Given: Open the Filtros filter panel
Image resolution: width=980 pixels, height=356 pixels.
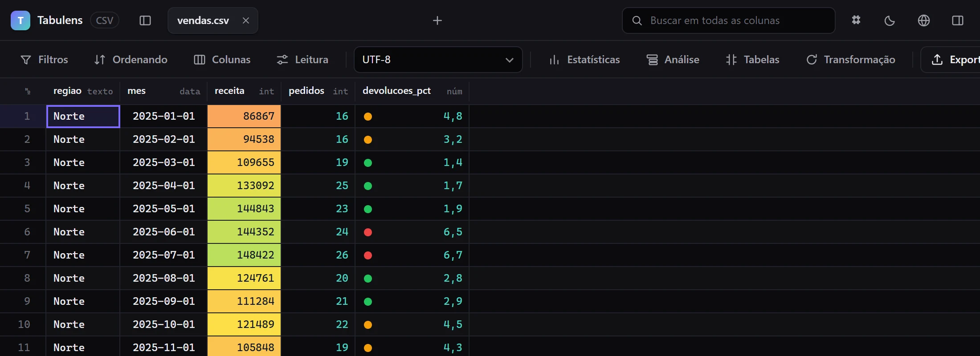Looking at the screenshot, I should 45,60.
